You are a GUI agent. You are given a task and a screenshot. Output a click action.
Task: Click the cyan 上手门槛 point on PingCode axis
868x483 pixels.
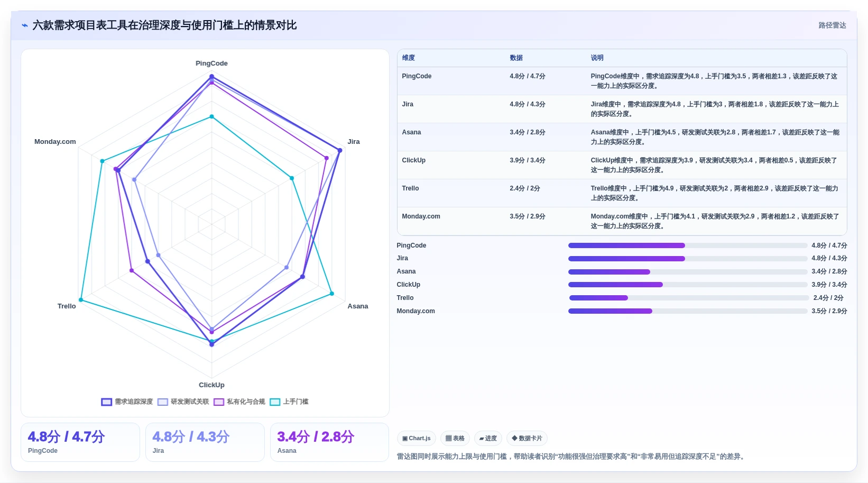[x=211, y=116]
